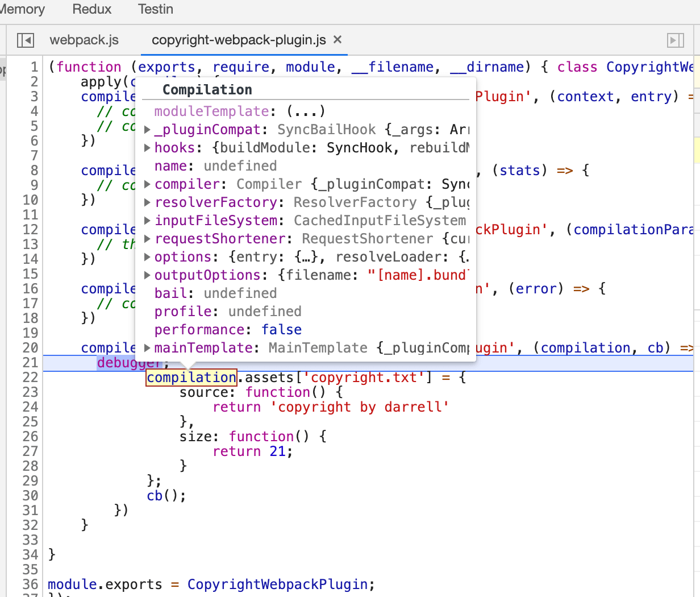This screenshot has width=700, height=597.
Task: Expand the requestShortener property
Action: (x=147, y=239)
